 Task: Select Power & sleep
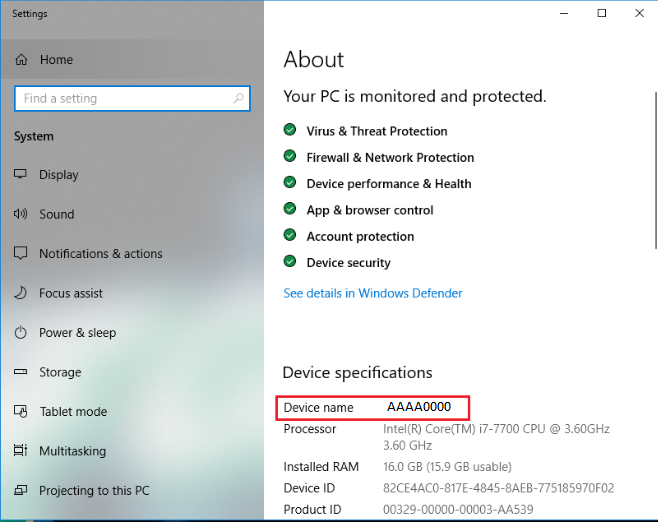pos(132,333)
